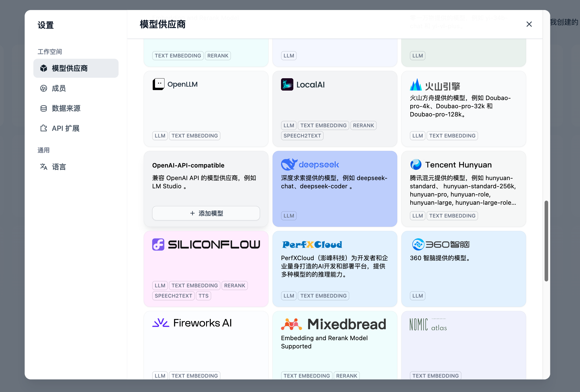Click TEXT EMBEDDING tag on PerfXCloud card
580x392 pixels.
[323, 296]
